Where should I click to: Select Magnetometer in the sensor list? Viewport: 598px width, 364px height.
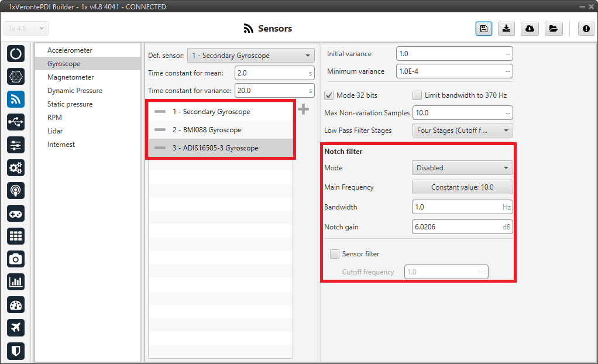tap(70, 77)
